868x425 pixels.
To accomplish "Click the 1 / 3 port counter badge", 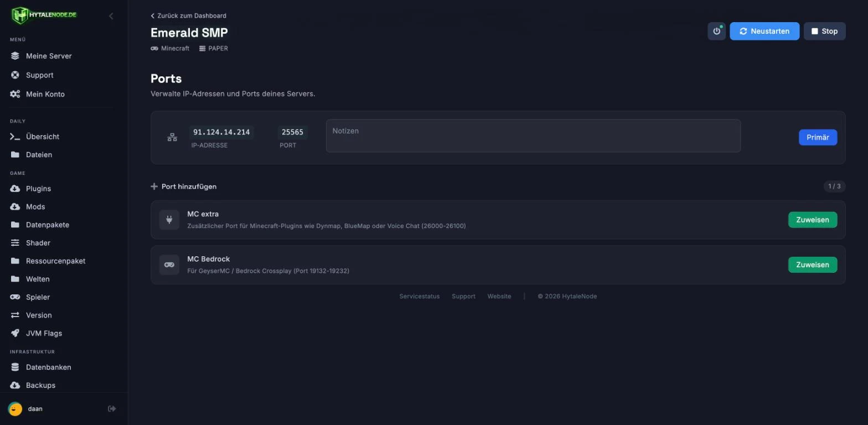I will 834,186.
